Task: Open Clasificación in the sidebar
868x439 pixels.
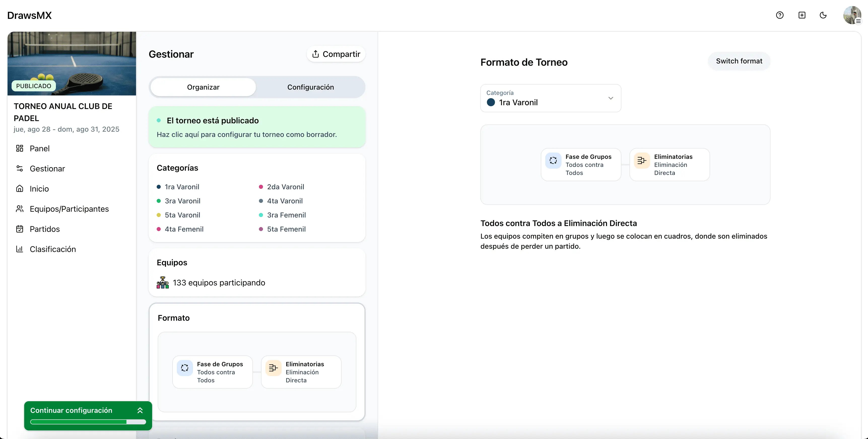Action: click(x=53, y=249)
